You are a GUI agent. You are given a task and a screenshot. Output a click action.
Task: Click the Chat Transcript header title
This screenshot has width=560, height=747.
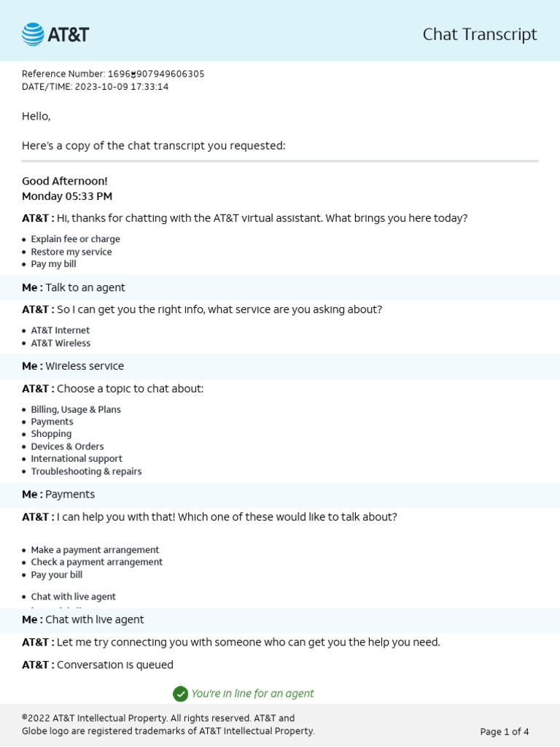[479, 34]
